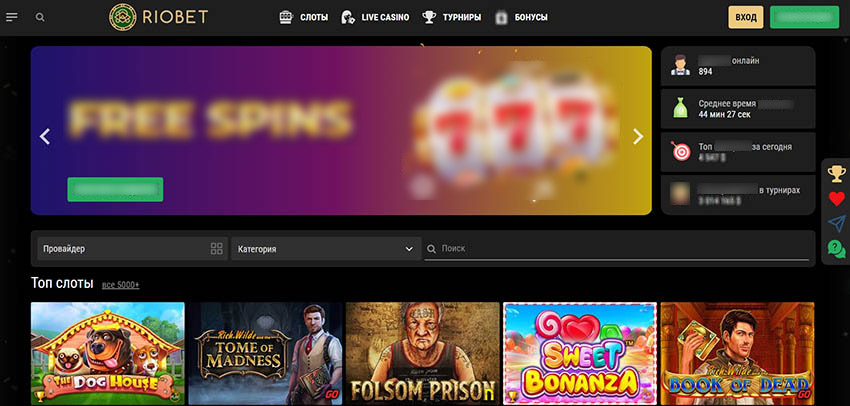The image size is (850, 406).
Task: Open the Слоты menu item
Action: [x=303, y=17]
